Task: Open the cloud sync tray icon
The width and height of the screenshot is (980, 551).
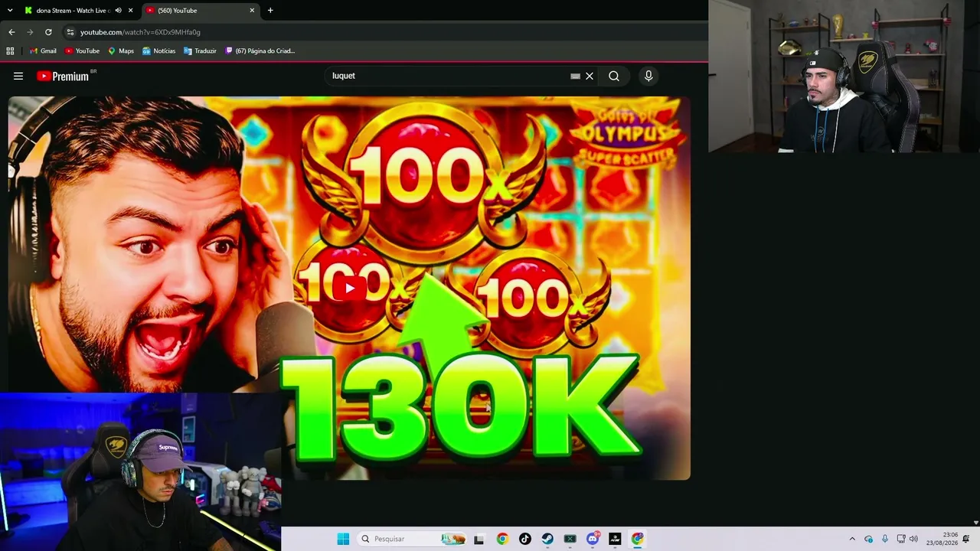Action: point(868,539)
